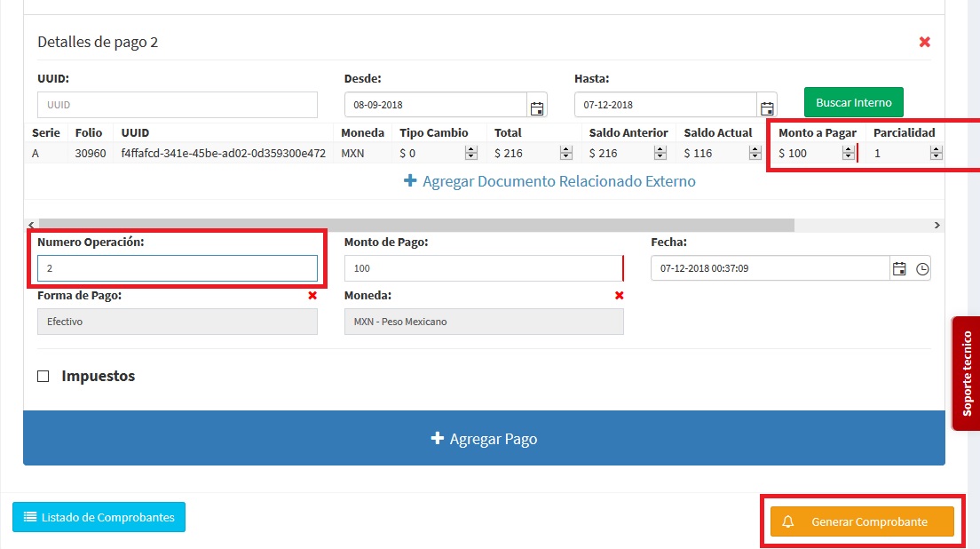Remove Detalles de pago 2 with red X
Image resolution: width=980 pixels, height=549 pixels.
(x=924, y=42)
